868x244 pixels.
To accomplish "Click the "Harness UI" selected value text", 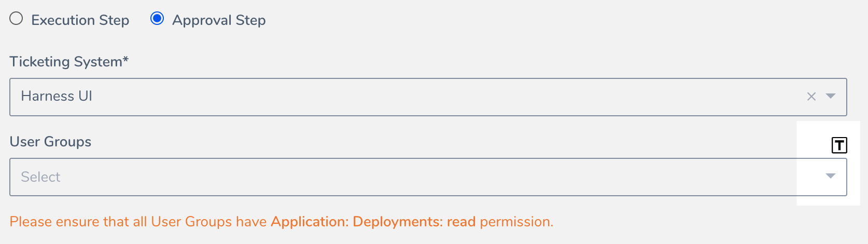I will pos(57,96).
